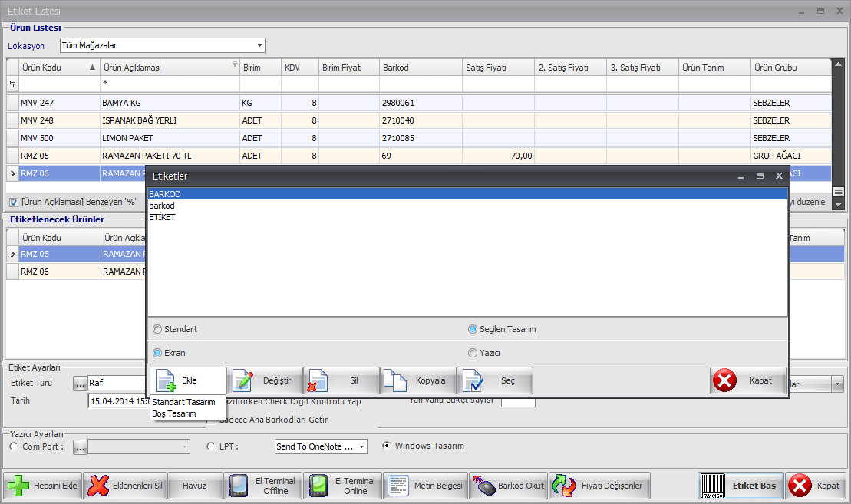The height and width of the screenshot is (504, 851).
Task: Select BARKOD label in the list
Action: (x=467, y=194)
